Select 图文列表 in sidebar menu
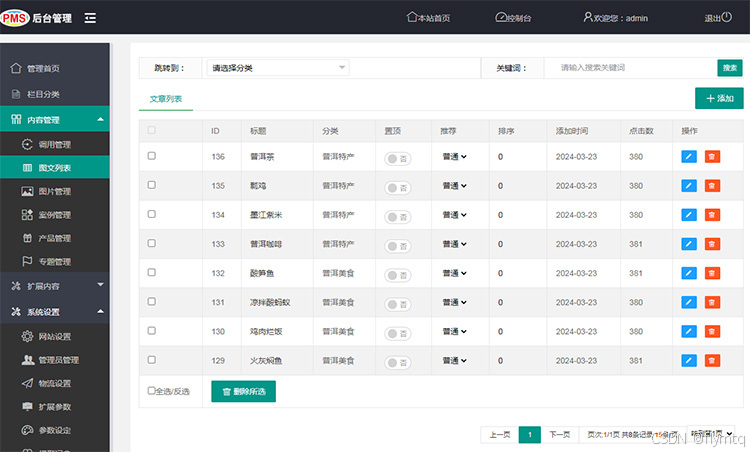This screenshot has height=452, width=750. click(x=55, y=168)
